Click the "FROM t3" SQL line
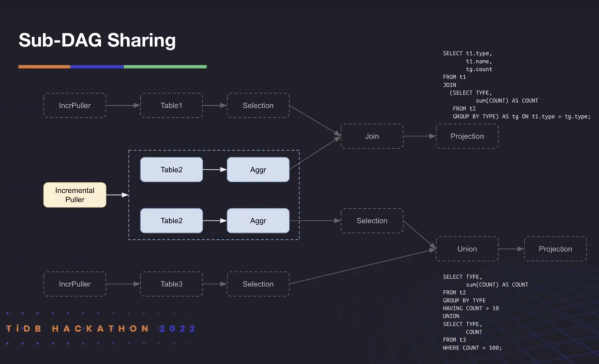 point(454,340)
